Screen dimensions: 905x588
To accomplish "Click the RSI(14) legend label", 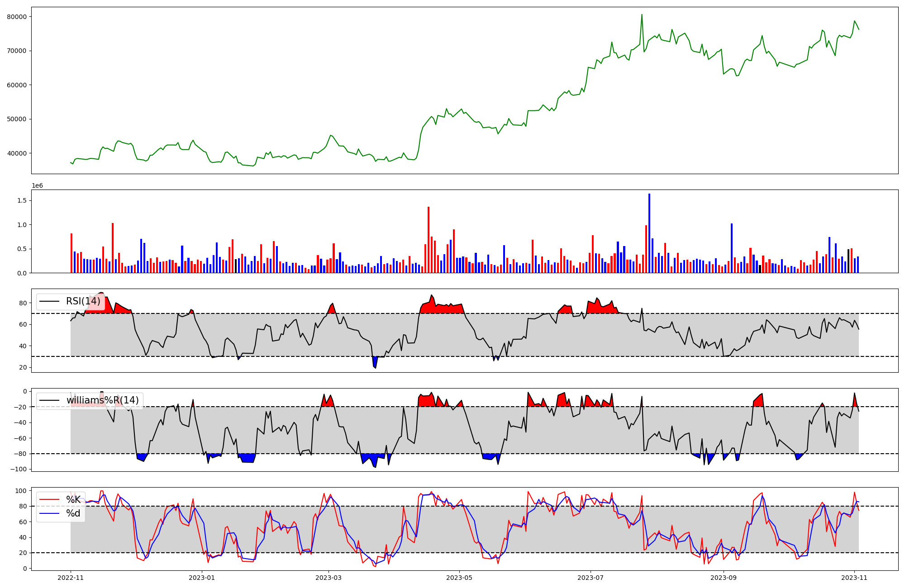I will (83, 301).
